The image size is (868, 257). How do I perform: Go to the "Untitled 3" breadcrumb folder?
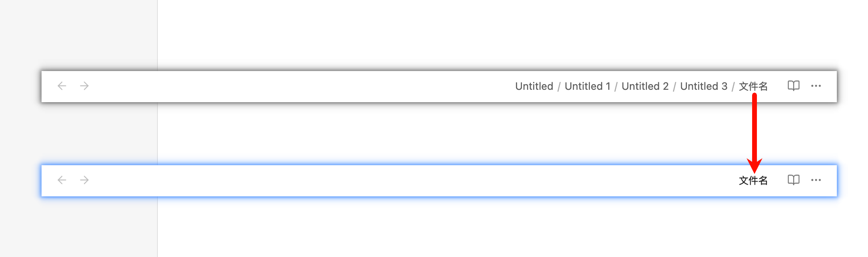703,86
